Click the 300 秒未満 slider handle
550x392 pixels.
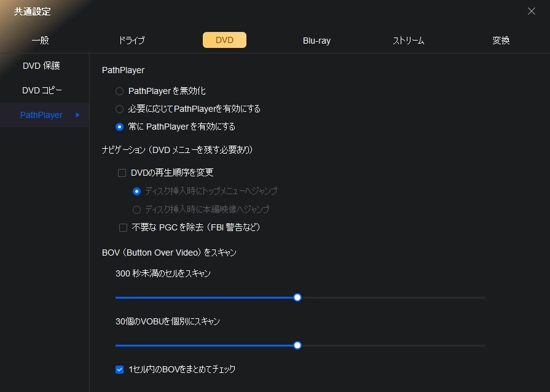[x=297, y=297]
